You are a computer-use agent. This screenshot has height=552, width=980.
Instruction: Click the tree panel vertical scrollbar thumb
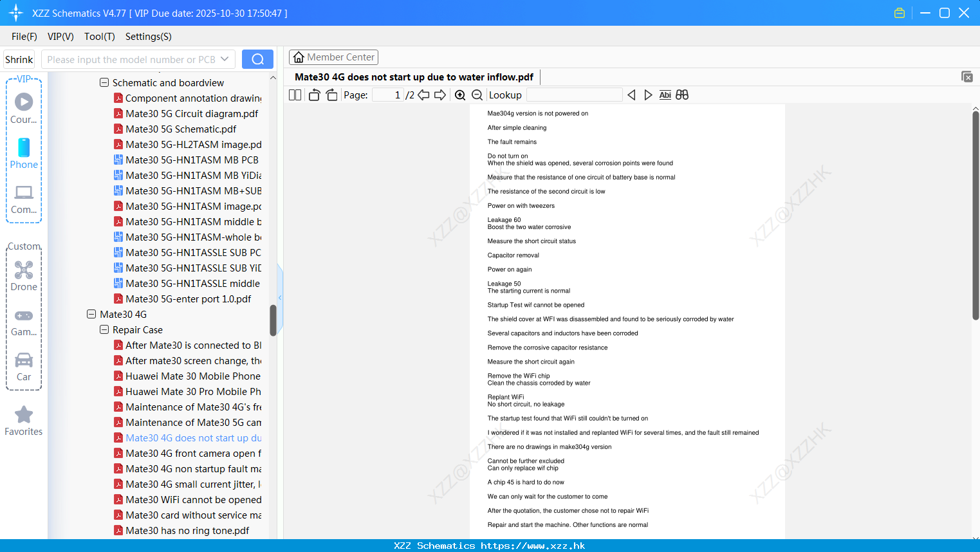tap(273, 320)
